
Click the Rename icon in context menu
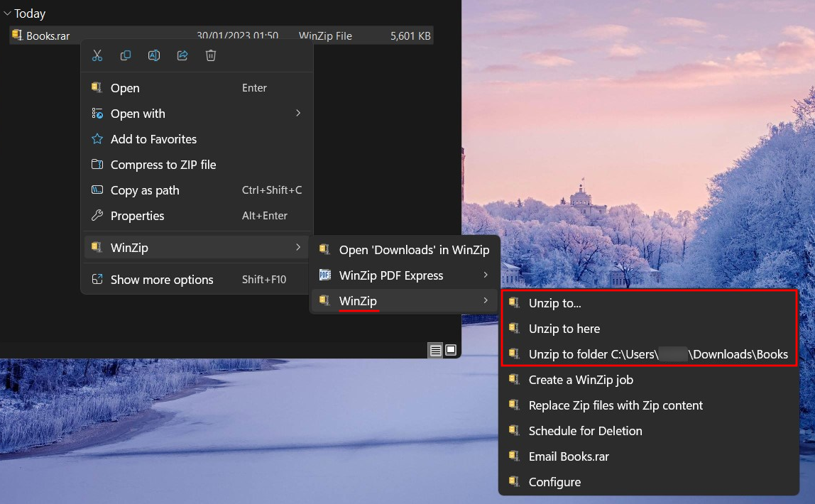[154, 55]
